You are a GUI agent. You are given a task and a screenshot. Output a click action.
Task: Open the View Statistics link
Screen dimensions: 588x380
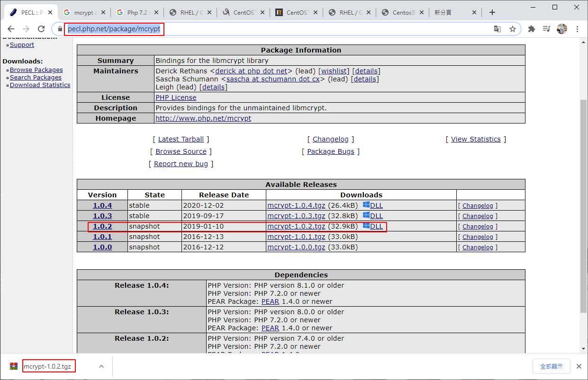pyautogui.click(x=476, y=139)
